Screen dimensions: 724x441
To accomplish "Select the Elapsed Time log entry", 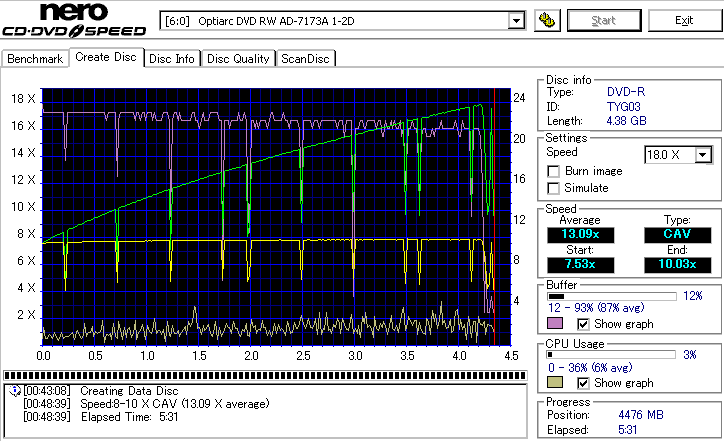I will 100,416.
